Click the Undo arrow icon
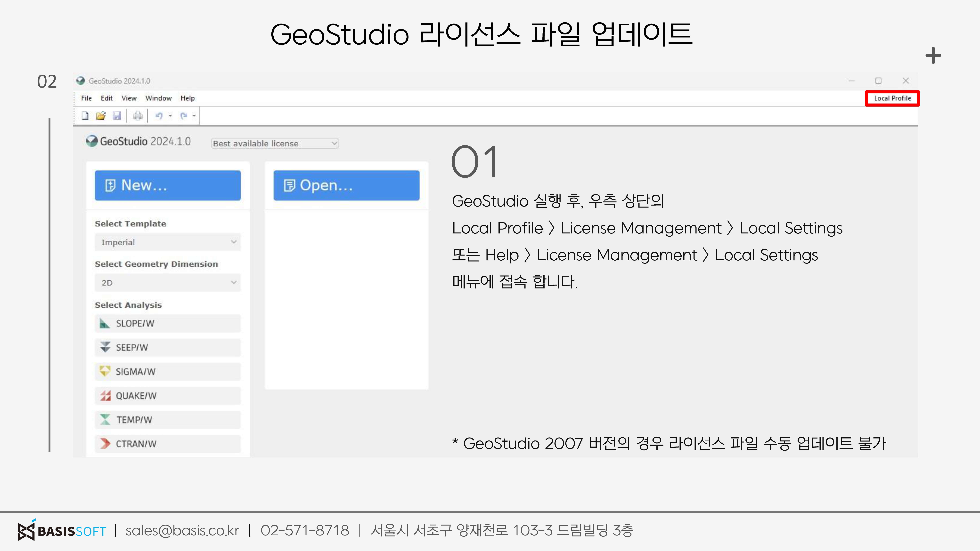This screenshot has height=551, width=980. pos(159,116)
